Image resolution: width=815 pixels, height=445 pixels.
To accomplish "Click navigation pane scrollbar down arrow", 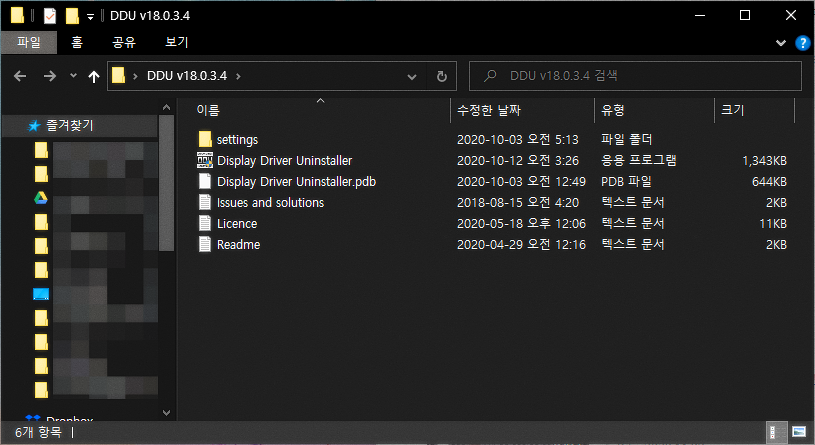I will [x=166, y=413].
